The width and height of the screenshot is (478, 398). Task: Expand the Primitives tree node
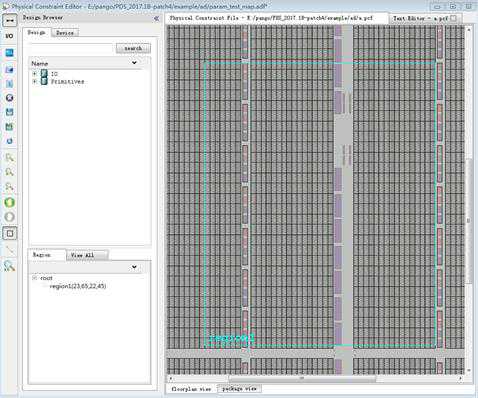coord(34,81)
